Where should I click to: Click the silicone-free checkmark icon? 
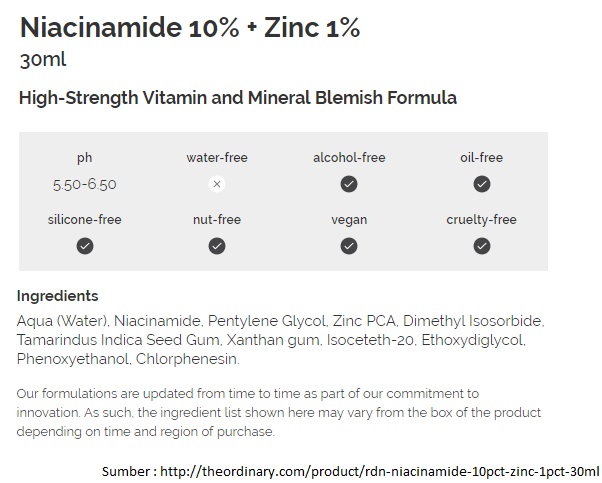(x=85, y=246)
